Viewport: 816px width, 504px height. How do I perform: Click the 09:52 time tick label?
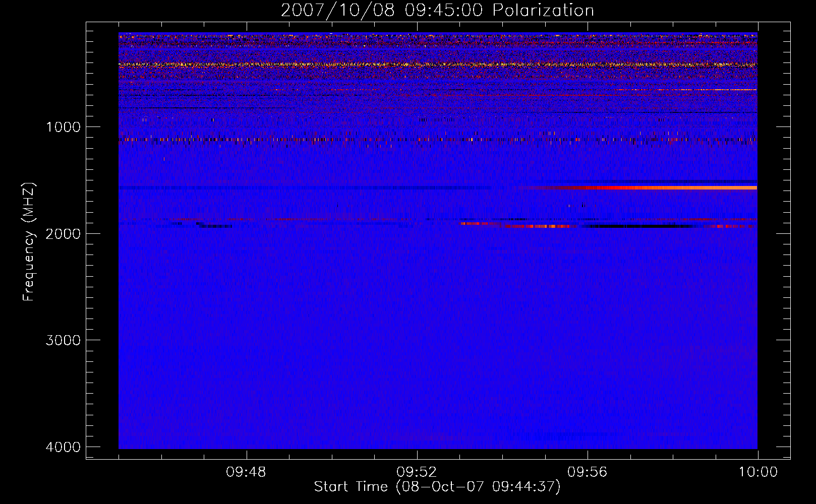tap(417, 472)
